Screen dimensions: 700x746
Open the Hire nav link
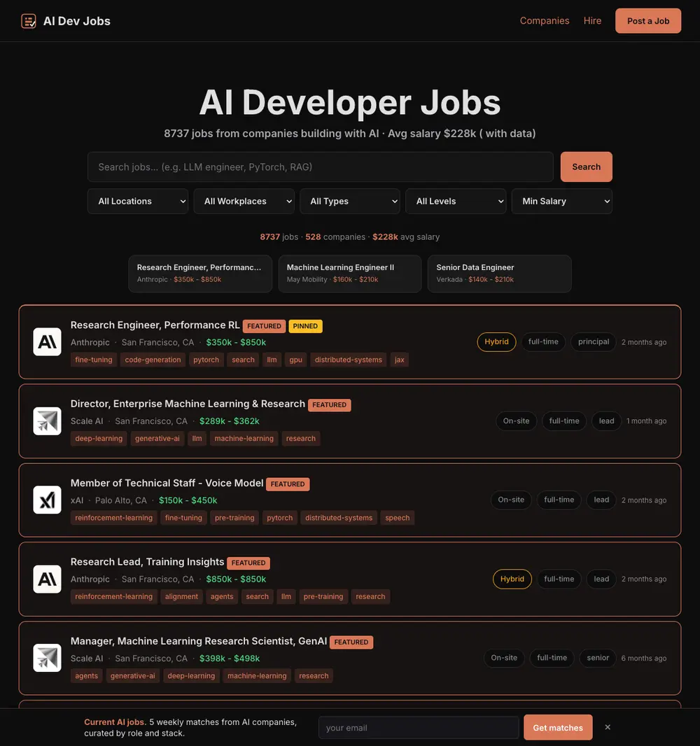[x=592, y=20]
